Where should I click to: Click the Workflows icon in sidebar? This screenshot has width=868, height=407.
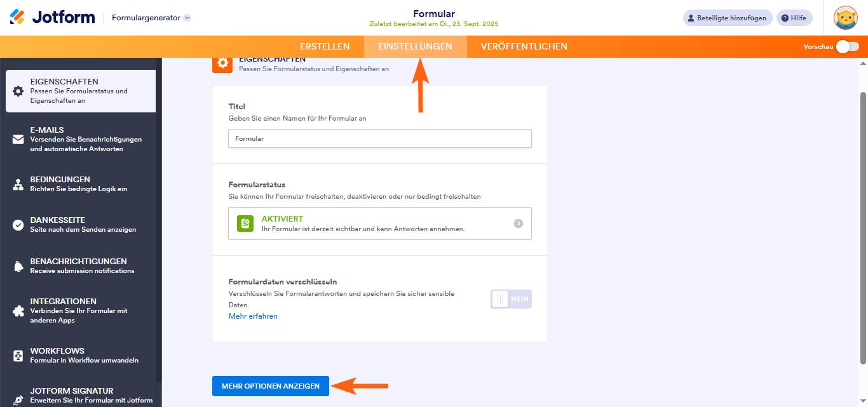[x=18, y=355]
